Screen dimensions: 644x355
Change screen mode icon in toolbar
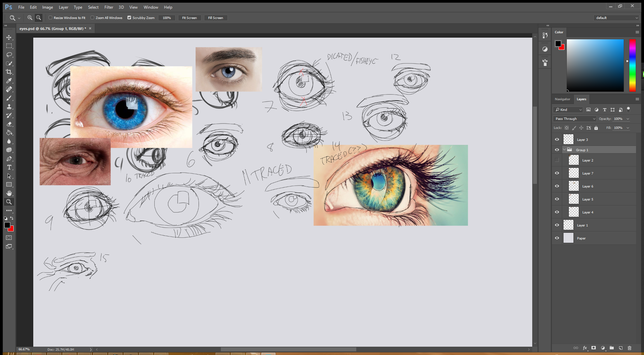(9, 246)
